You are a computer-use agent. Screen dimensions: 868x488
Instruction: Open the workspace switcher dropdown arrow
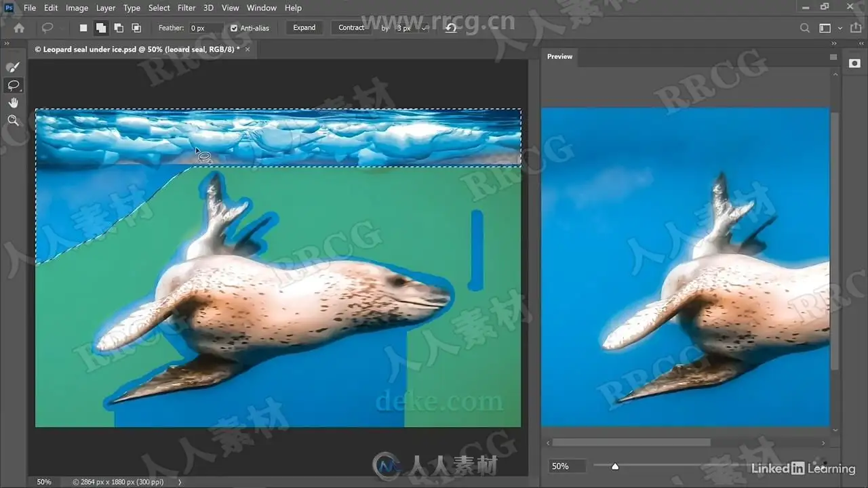click(840, 28)
